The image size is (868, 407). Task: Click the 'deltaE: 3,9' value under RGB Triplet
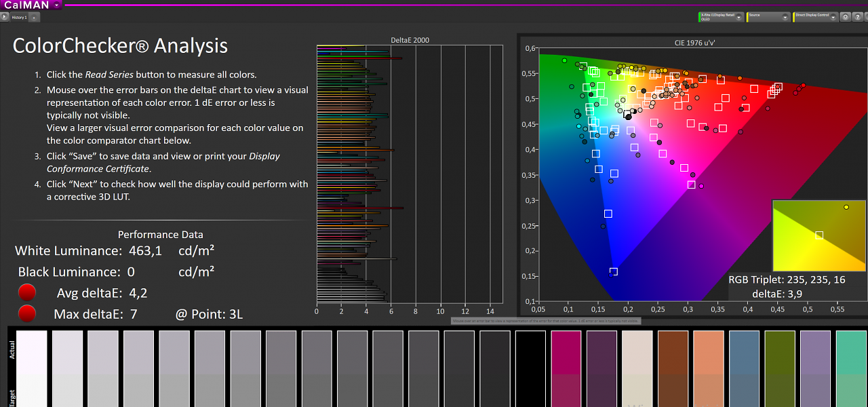(x=777, y=294)
